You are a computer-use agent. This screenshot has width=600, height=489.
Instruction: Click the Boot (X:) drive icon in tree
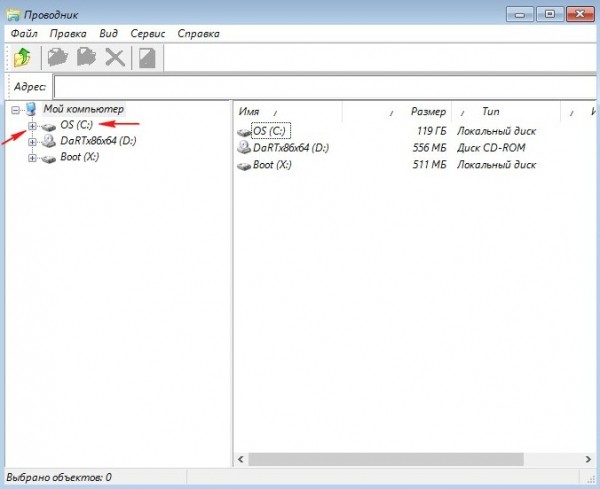[x=49, y=158]
